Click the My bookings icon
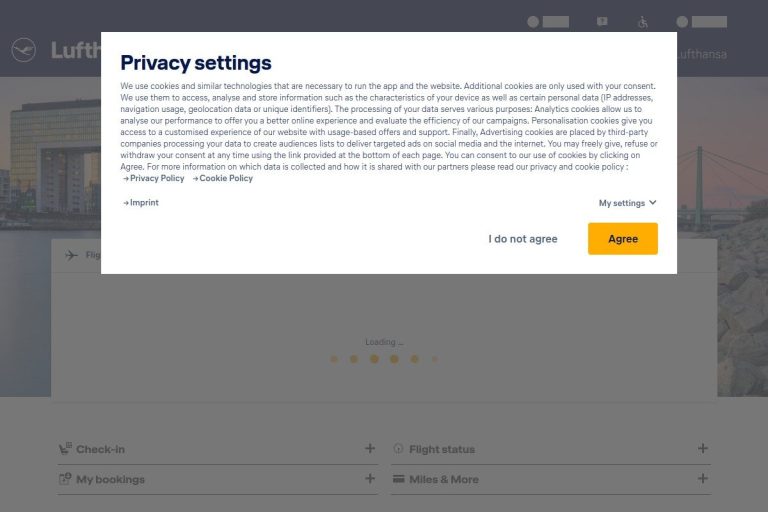768x512 pixels. coord(65,479)
